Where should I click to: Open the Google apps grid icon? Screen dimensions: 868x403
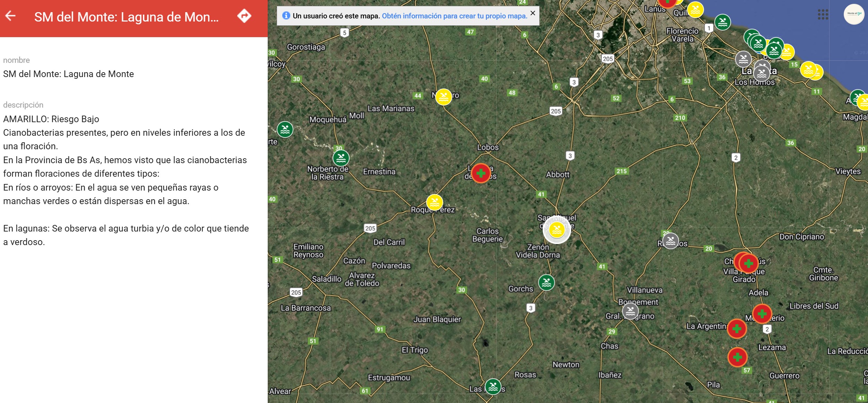823,15
